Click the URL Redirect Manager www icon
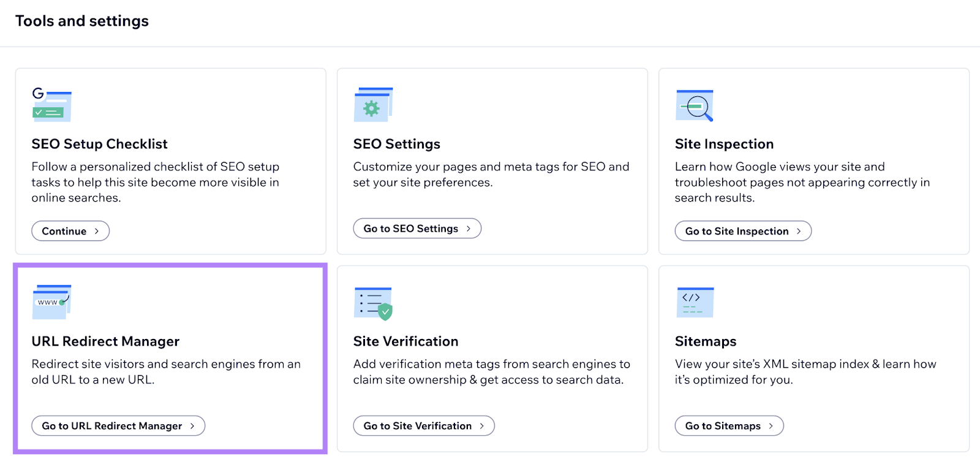Viewport: 980px width, 461px height. click(x=51, y=302)
